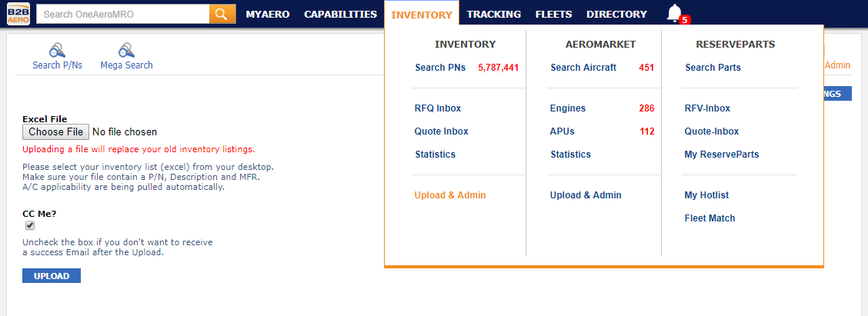Screen dimensions: 868x316
Task: Click the 451 aircraft count
Action: pos(646,68)
